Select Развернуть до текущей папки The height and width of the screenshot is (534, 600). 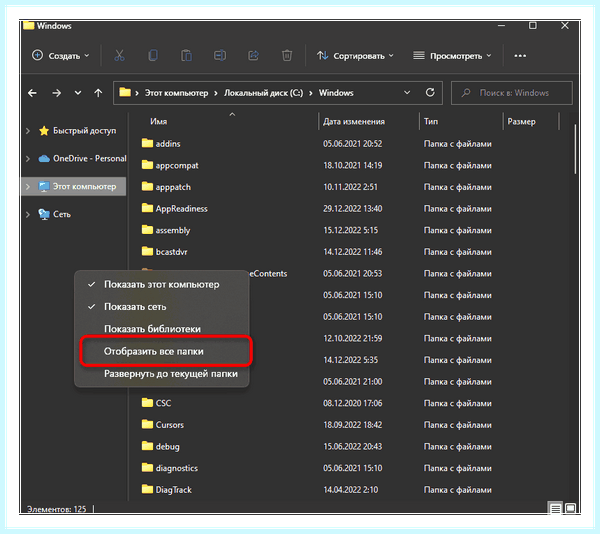pos(161,374)
